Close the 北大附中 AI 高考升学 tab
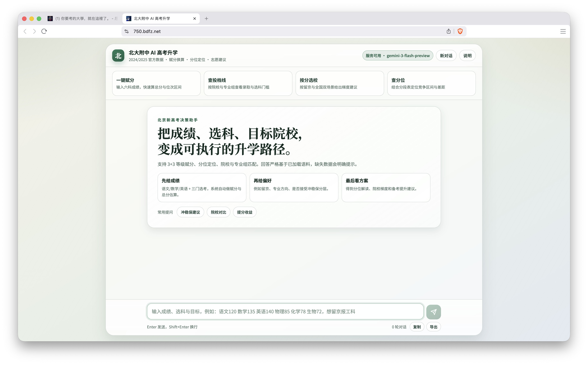 tap(195, 19)
